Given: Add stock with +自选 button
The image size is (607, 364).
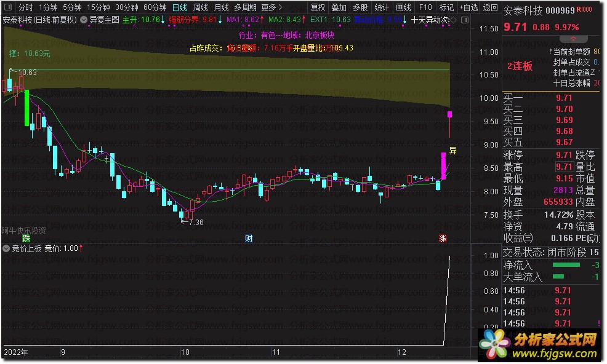Looking at the screenshot, I should pyautogui.click(x=469, y=7).
